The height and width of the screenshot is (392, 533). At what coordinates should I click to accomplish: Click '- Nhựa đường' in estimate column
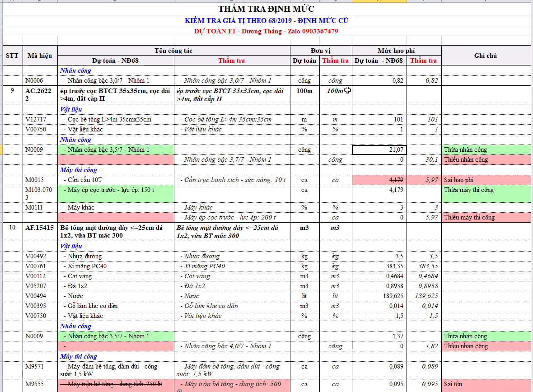pos(116,256)
